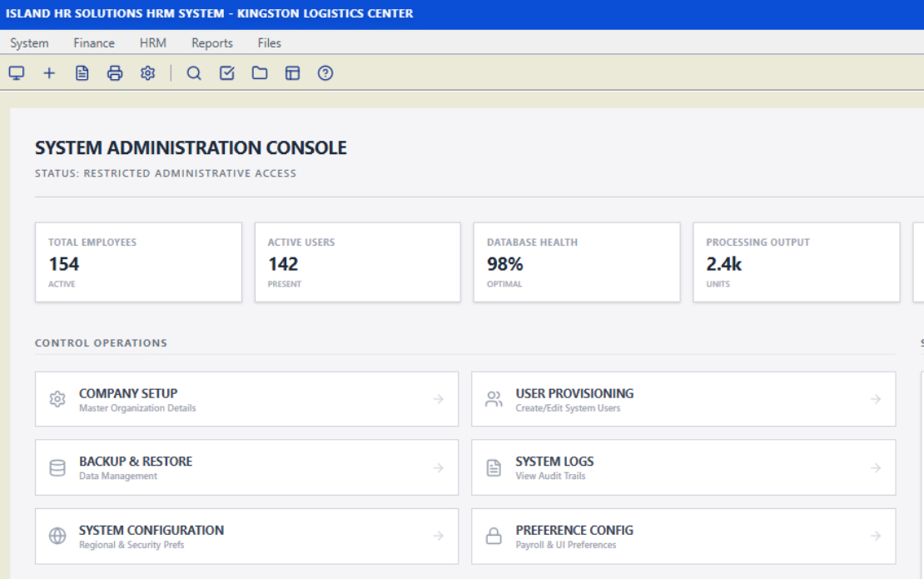Click the '142' active users value

[284, 264]
